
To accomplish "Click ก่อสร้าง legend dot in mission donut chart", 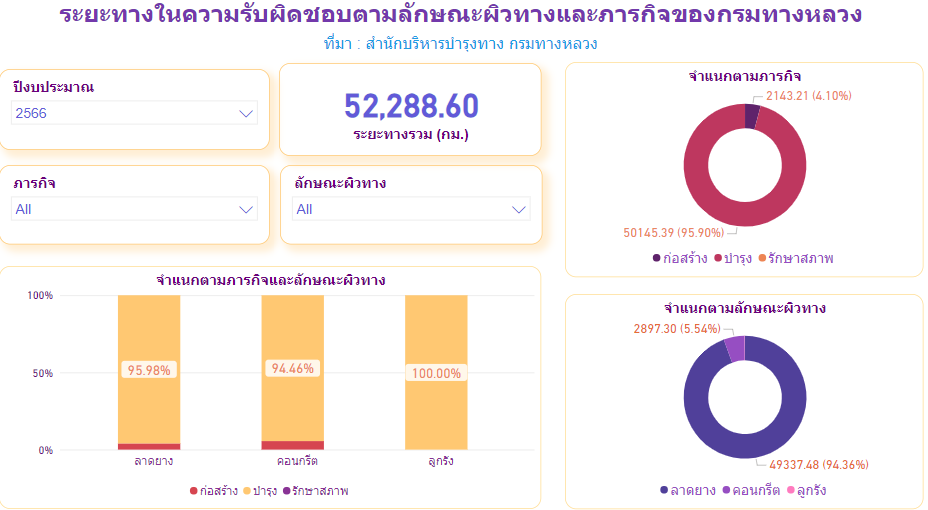I will [656, 258].
